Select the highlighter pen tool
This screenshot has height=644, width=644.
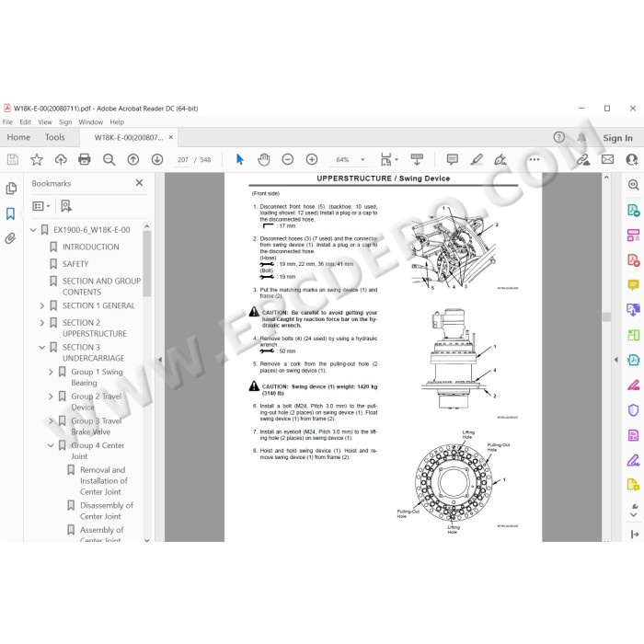click(477, 159)
